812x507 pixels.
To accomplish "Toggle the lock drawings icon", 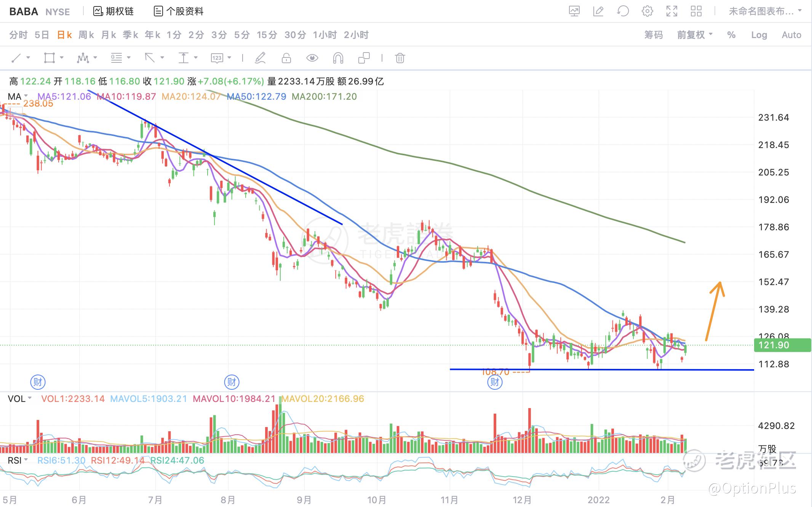I will [x=286, y=58].
